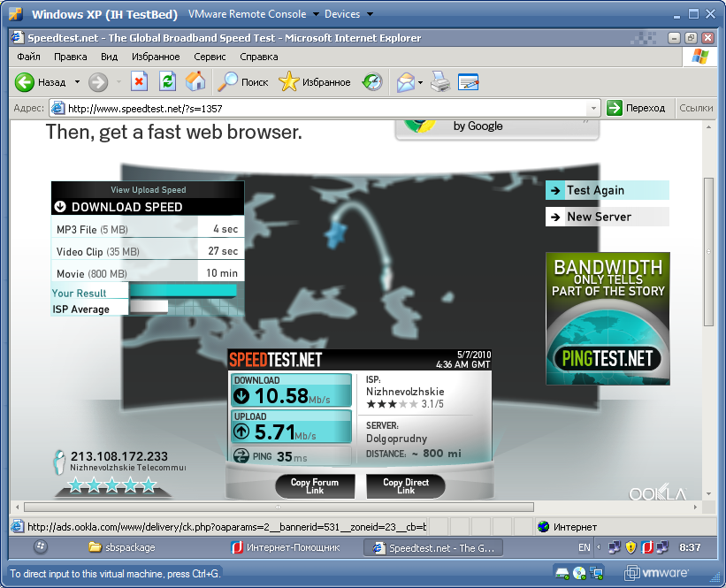Click the Переход go button

click(635, 108)
